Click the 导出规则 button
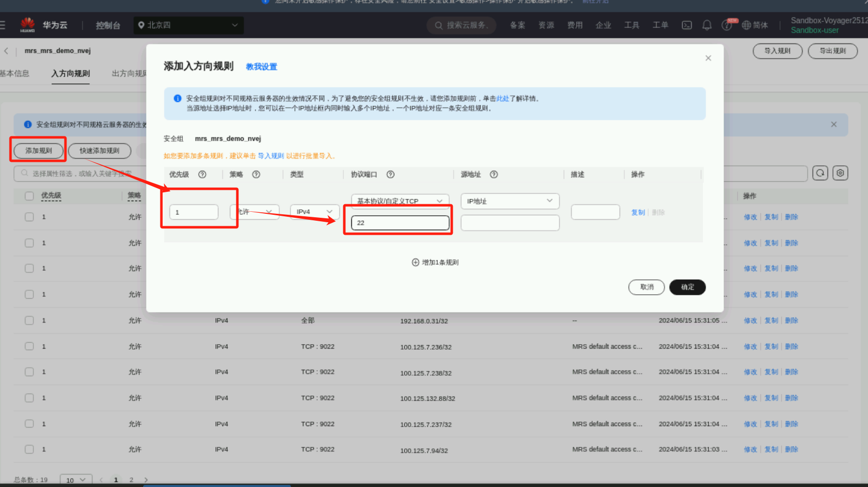This screenshot has width=868, height=487. 833,51
